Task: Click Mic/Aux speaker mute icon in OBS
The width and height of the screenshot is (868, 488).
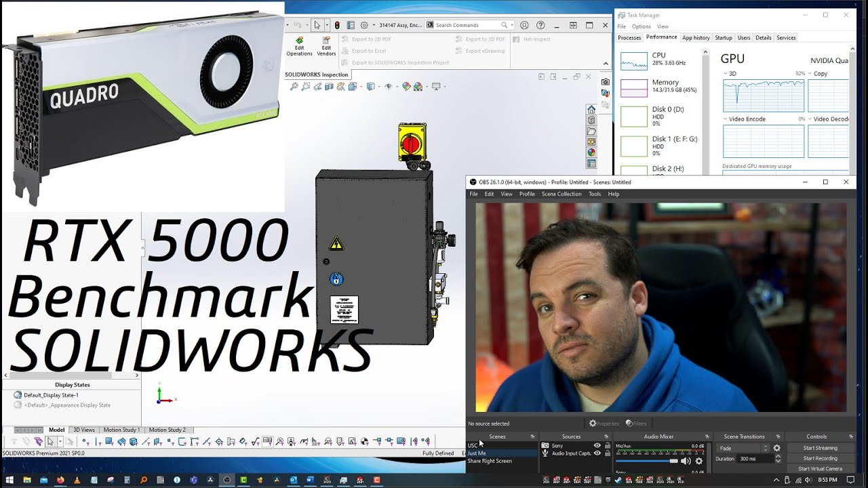Action: (x=686, y=461)
